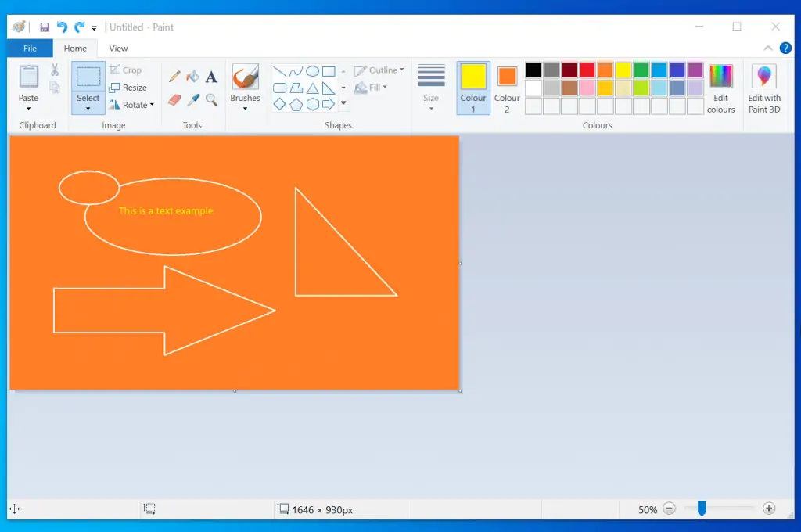Open the Size dropdown

[x=431, y=88]
